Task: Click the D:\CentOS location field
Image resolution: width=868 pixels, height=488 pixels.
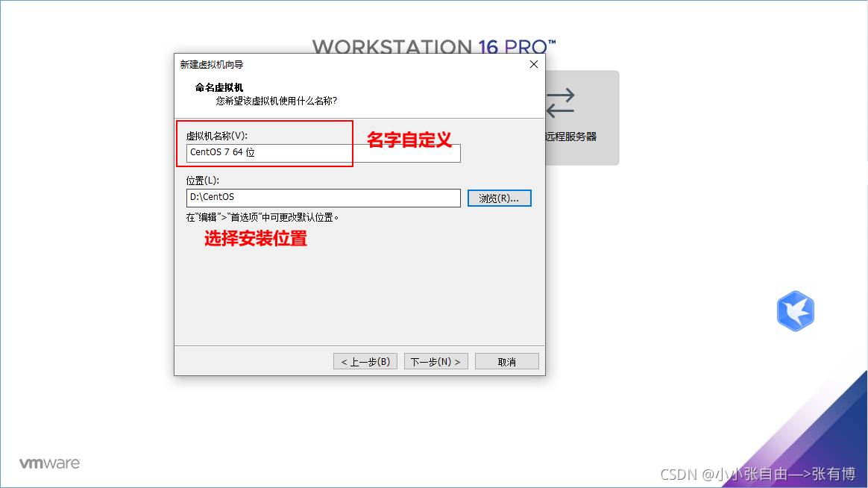Action: click(x=323, y=198)
